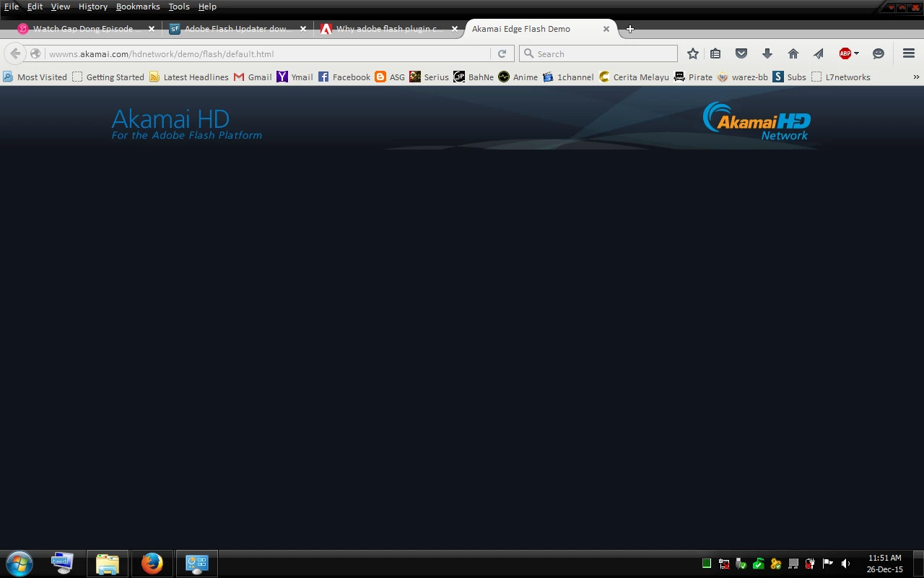Click the Search box
This screenshot has height=578, width=924.
[x=598, y=53]
